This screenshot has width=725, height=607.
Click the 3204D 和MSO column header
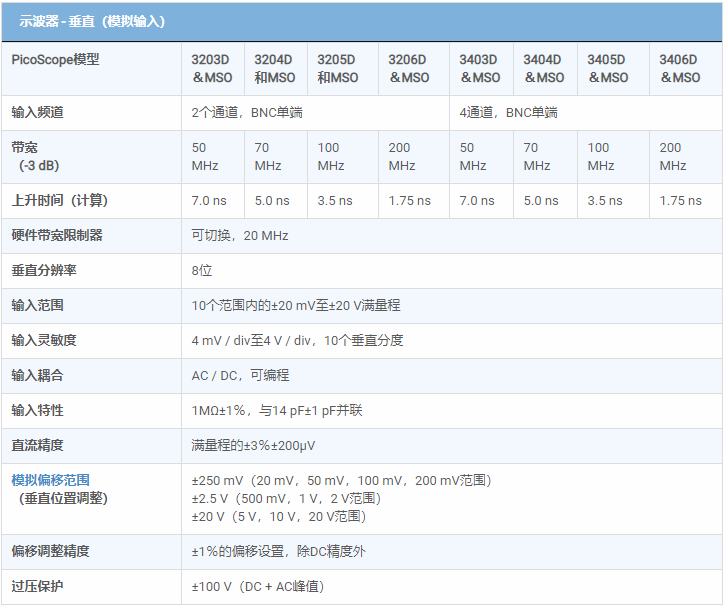pos(275,68)
